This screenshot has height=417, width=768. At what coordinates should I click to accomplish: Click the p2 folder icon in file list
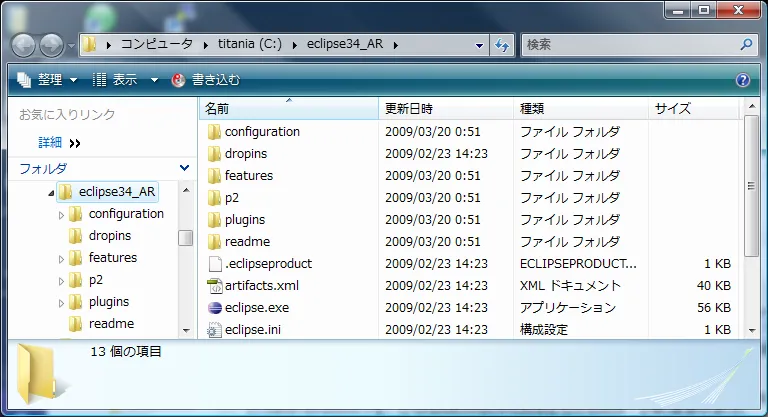click(214, 198)
